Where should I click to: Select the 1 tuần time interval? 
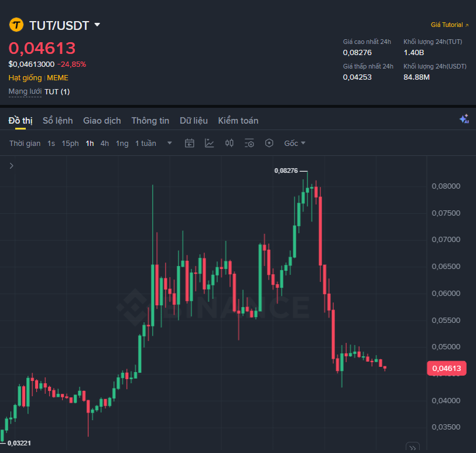146,144
